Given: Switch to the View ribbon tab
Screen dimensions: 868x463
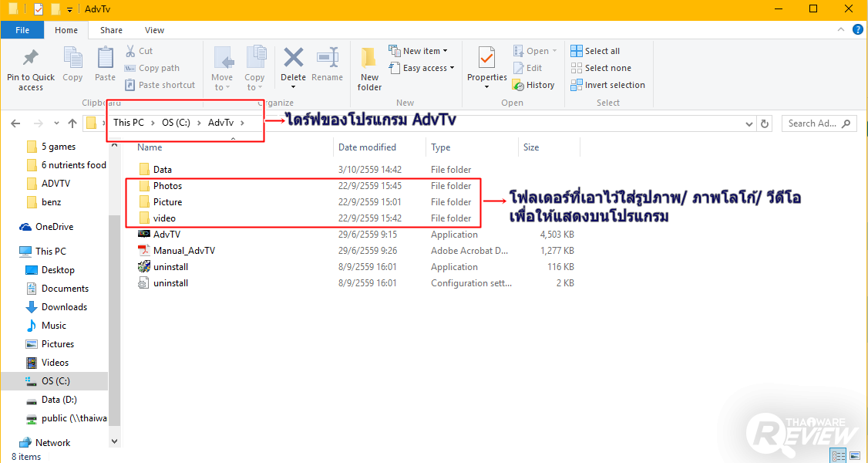Looking at the screenshot, I should coord(154,30).
